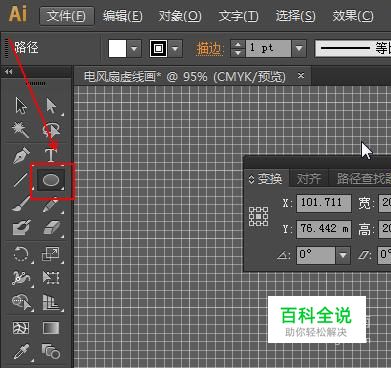Open the fill color dropdown arrow
The width and height of the screenshot is (391, 368).
[134, 49]
